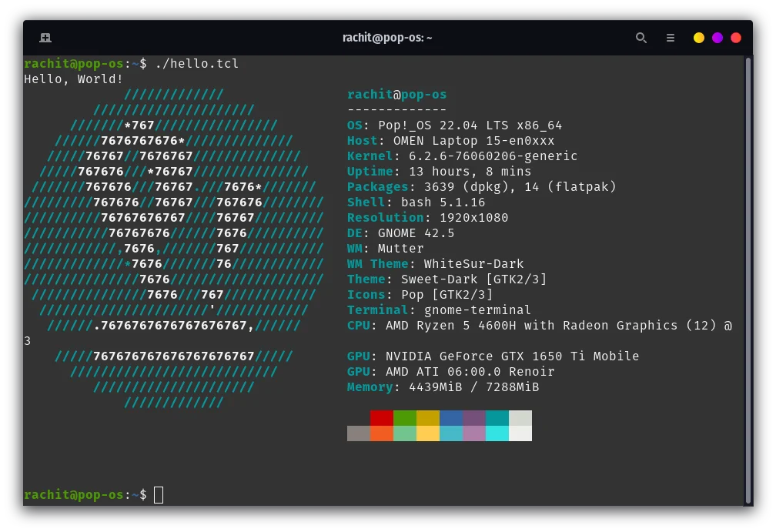Click the orange color block in palette
This screenshot has width=776, height=532.
(x=381, y=433)
